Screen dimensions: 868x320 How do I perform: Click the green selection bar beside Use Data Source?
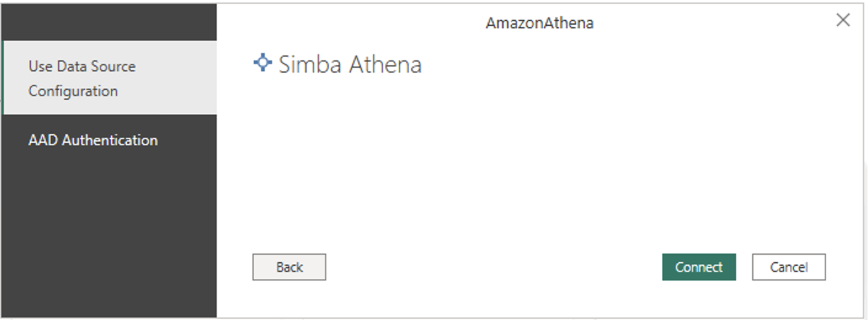(4, 78)
